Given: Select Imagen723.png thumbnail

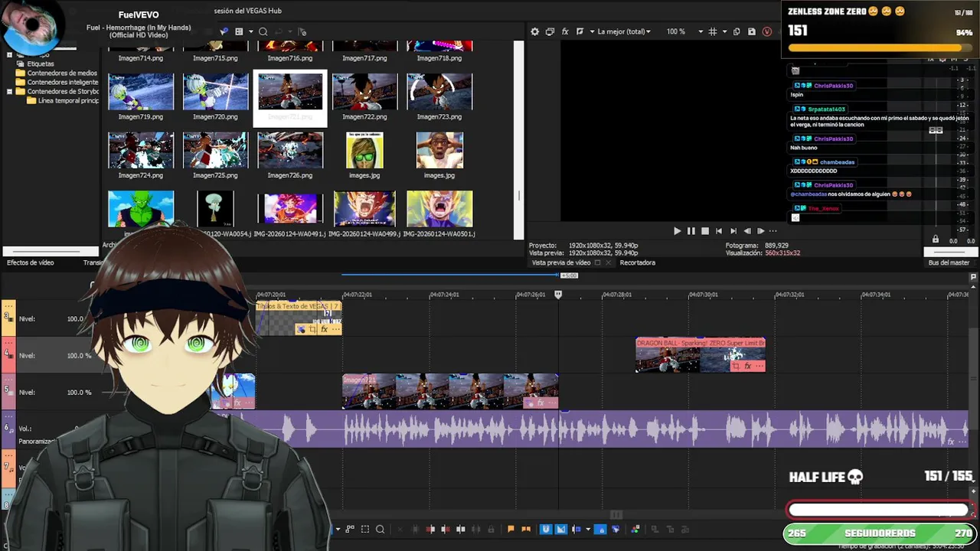Looking at the screenshot, I should click(x=439, y=92).
